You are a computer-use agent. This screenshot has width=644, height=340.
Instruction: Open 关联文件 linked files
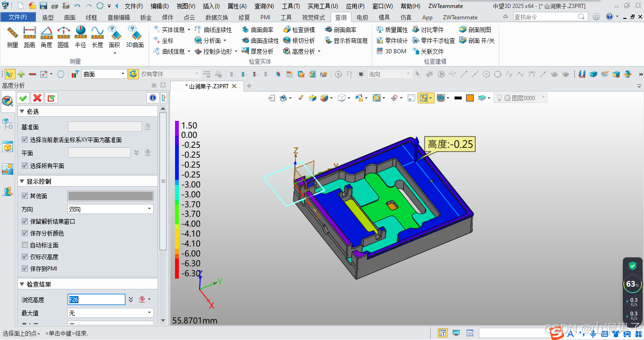(x=428, y=51)
